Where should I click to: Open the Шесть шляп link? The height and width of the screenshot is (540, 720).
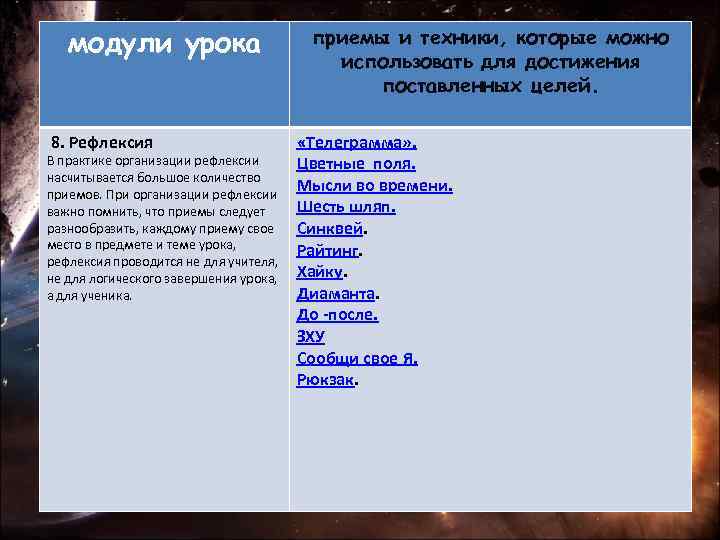[346, 207]
